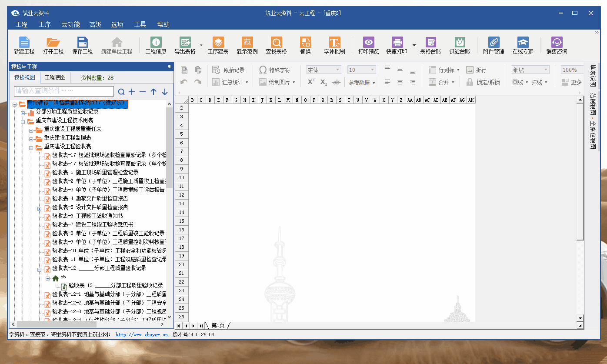Image resolution: width=607 pixels, height=364 pixels.
Task: Open project with 打开工程 icon
Action: coord(53,43)
